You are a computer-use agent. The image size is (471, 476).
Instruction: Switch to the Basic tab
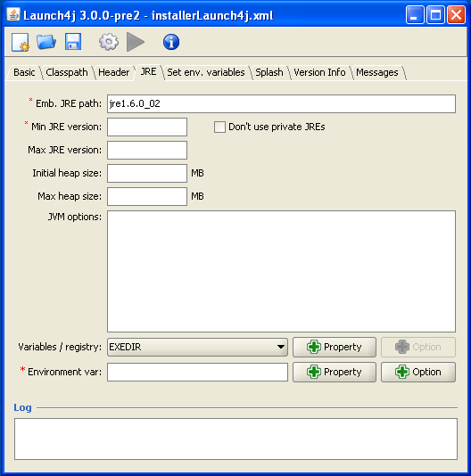click(24, 72)
